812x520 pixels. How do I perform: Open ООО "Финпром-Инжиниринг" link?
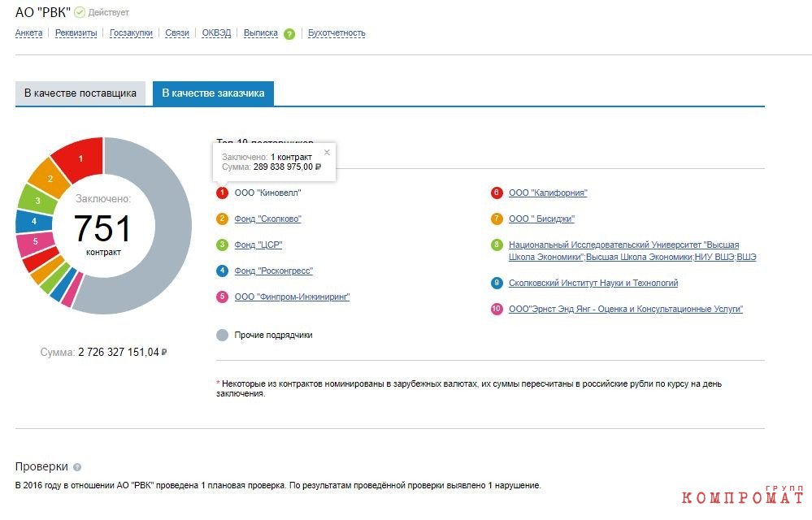(292, 297)
